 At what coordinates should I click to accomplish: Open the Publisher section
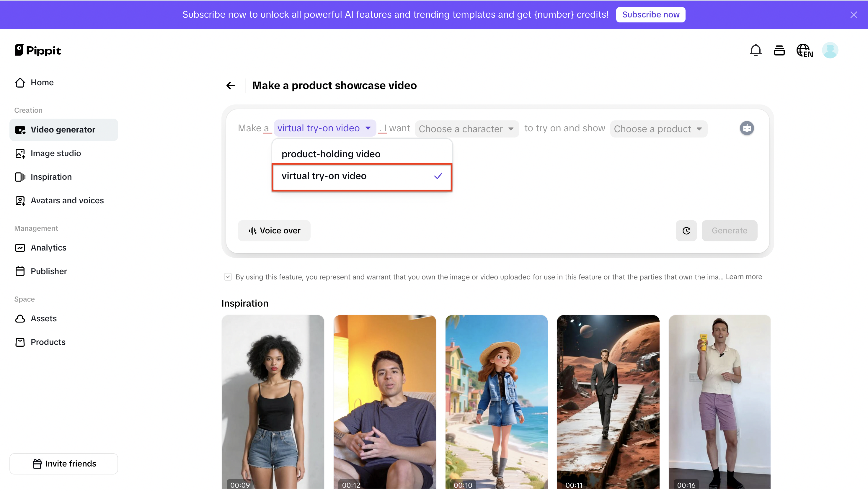49,271
